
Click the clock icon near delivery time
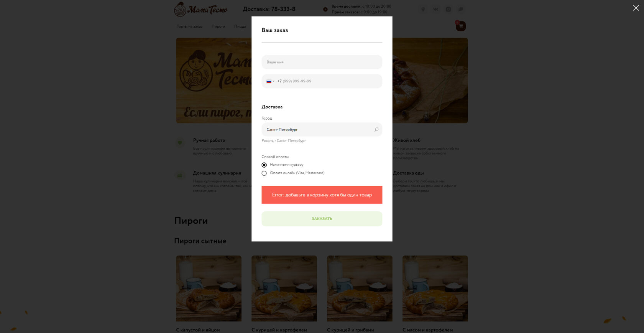click(325, 9)
